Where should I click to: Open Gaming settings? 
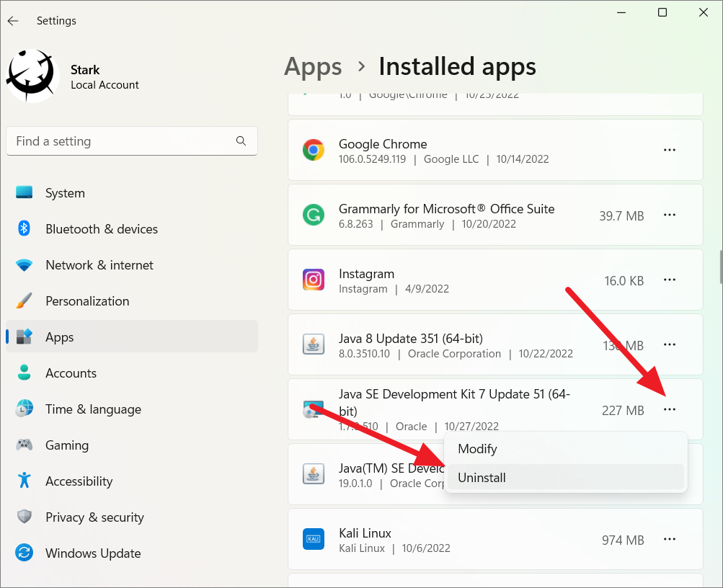point(132,445)
